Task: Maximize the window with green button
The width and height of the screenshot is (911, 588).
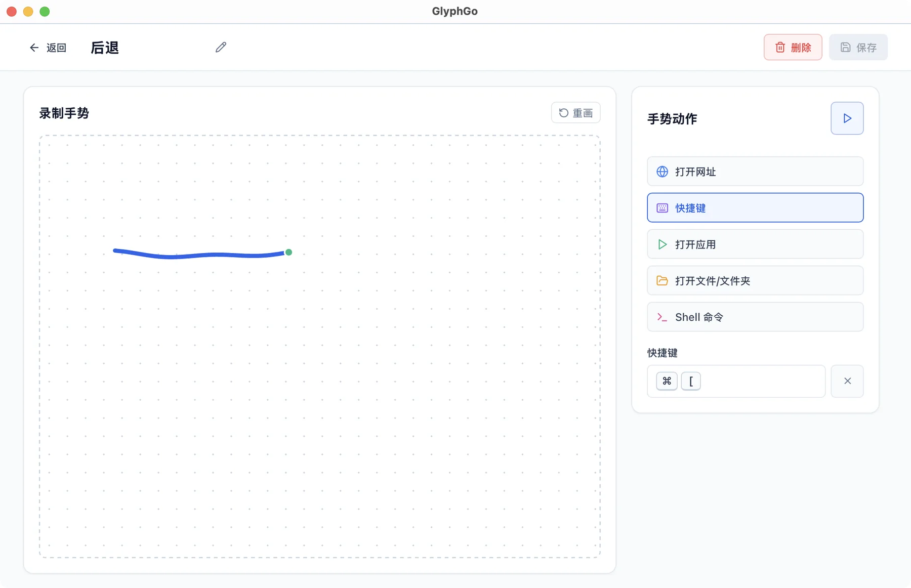Action: [45, 11]
